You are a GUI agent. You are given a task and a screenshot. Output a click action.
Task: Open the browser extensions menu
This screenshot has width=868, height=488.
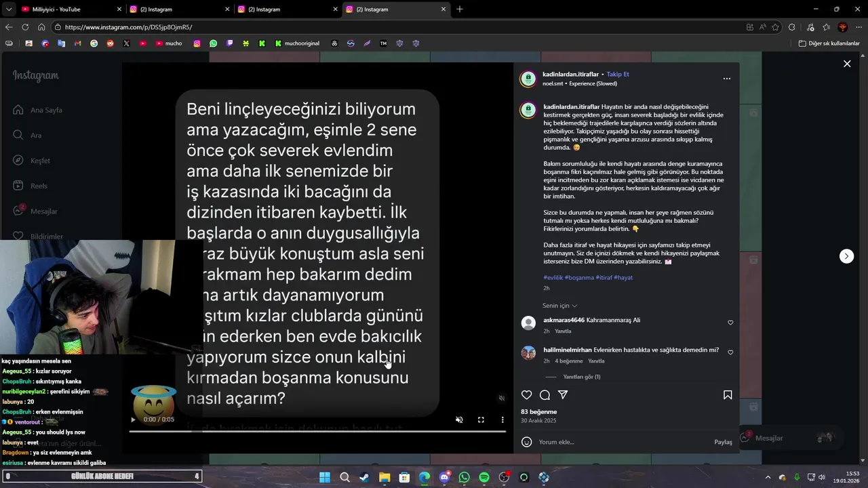click(791, 27)
